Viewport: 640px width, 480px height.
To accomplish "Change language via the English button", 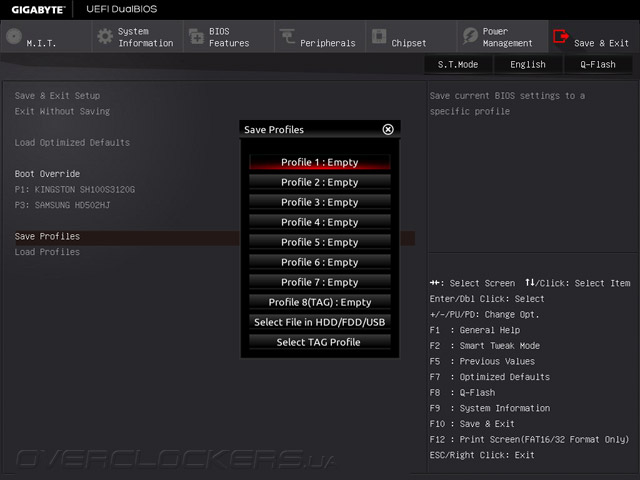I will click(528, 64).
